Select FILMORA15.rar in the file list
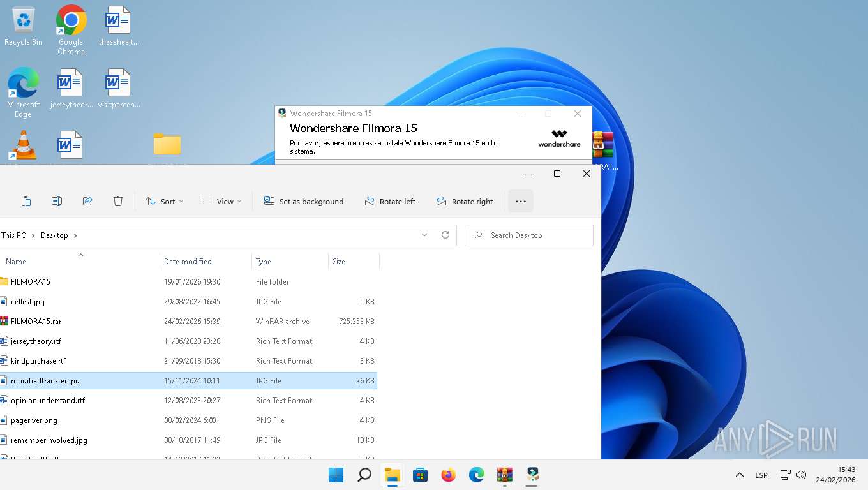The image size is (868, 490). [188, 321]
